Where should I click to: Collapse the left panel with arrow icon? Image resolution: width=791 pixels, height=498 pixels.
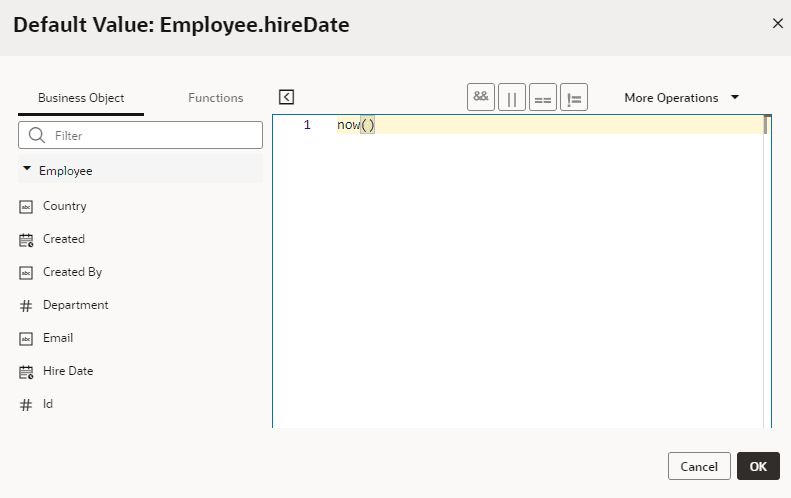point(286,97)
